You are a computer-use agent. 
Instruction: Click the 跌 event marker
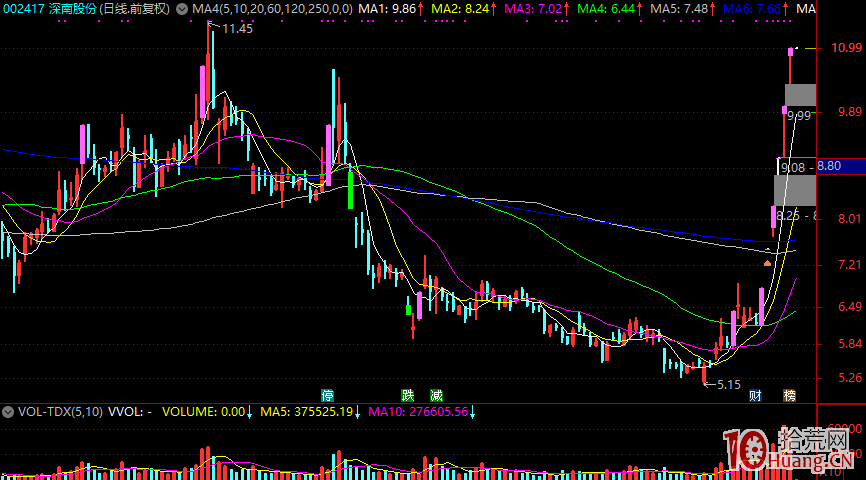coord(408,395)
